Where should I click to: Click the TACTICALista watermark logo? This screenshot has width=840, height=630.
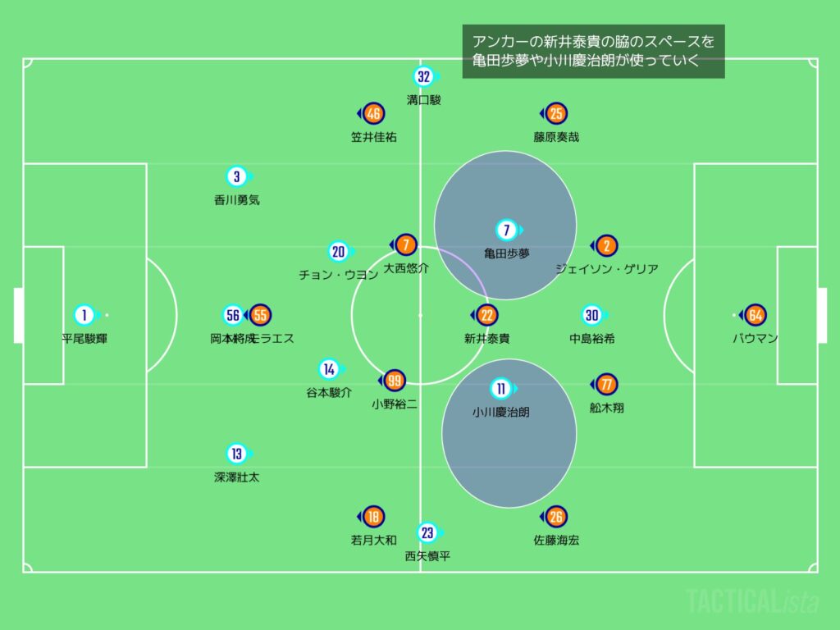point(752,600)
